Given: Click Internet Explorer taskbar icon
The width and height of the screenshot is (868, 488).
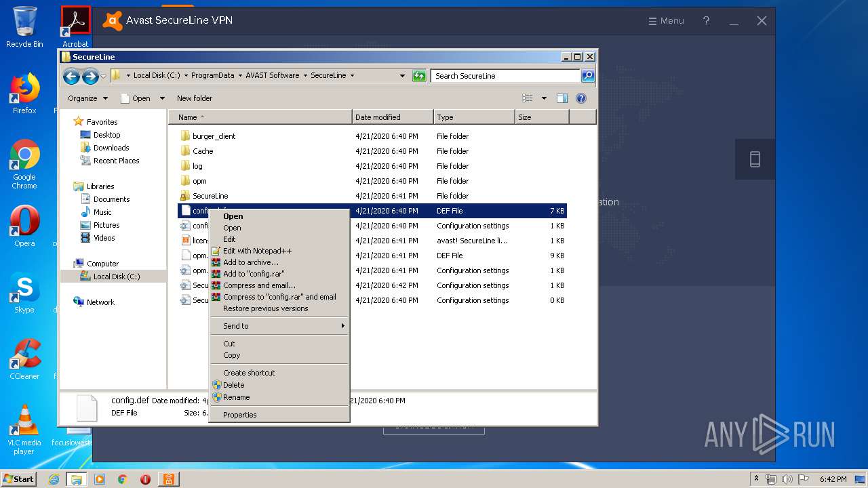Looking at the screenshot, I should pyautogui.click(x=54, y=479).
